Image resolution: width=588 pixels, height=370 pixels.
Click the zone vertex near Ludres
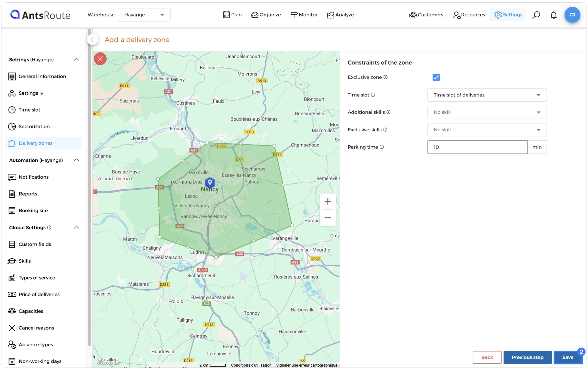coord(216,257)
